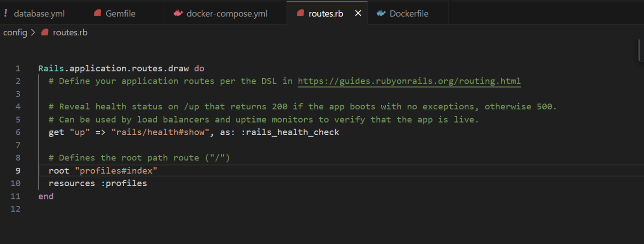The image size is (644, 244).
Task: Open the Dockerfile tab
Action: pos(408,13)
